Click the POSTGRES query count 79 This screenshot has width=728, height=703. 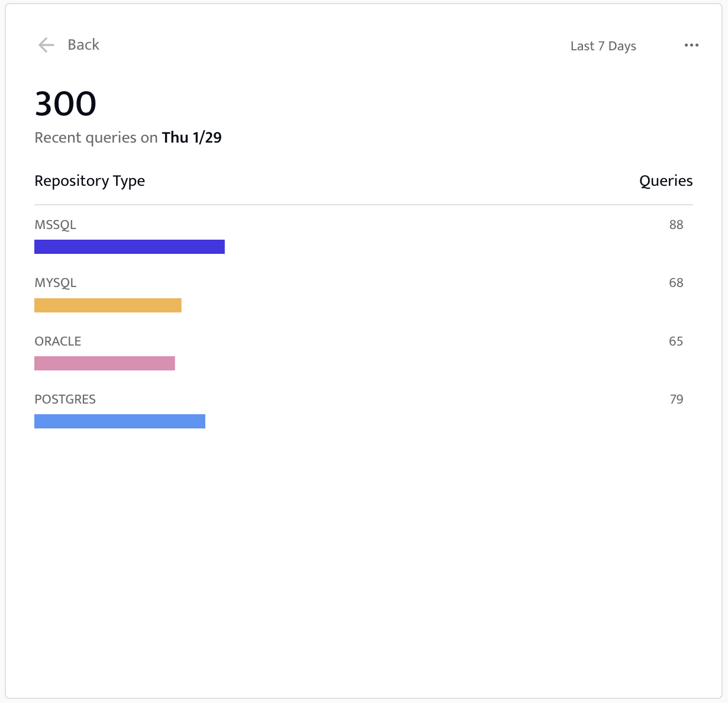(x=676, y=399)
